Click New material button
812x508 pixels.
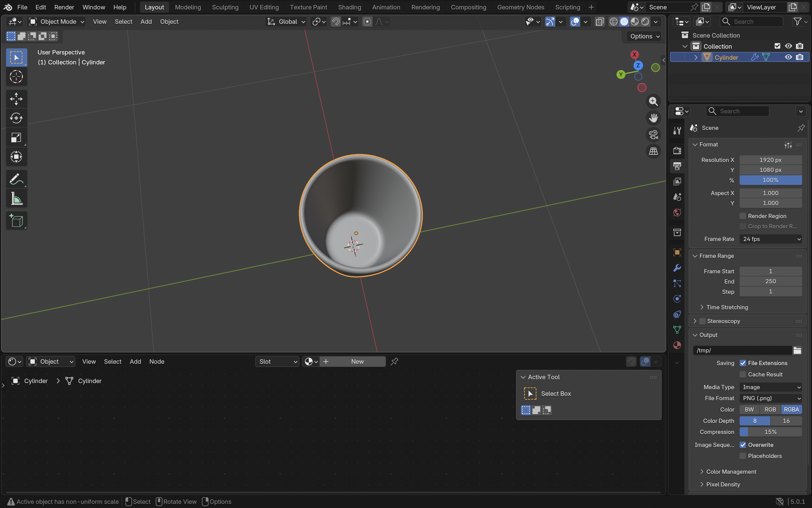click(x=357, y=362)
